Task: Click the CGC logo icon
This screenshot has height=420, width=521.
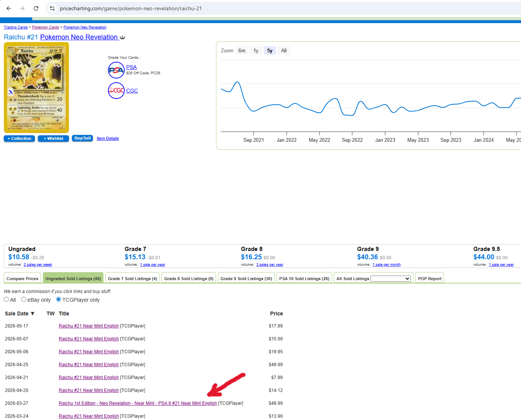Action: (116, 91)
